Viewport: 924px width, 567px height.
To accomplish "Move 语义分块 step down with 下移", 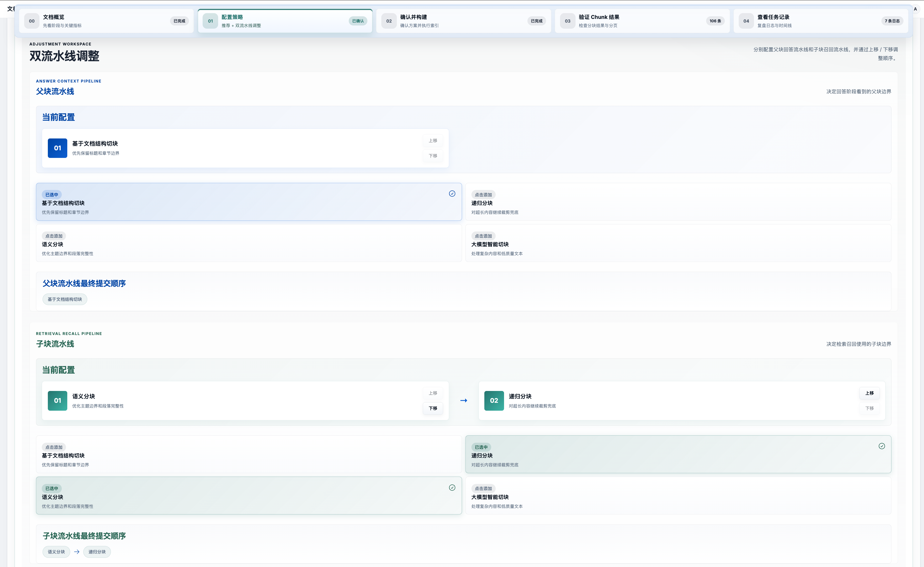I will coord(433,408).
